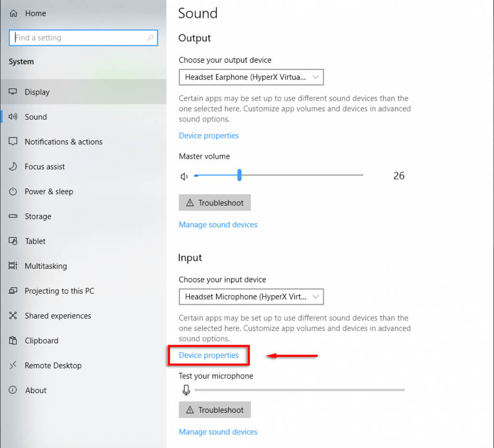This screenshot has width=494, height=448.
Task: Click the Power & sleep icon
Action: point(13,191)
